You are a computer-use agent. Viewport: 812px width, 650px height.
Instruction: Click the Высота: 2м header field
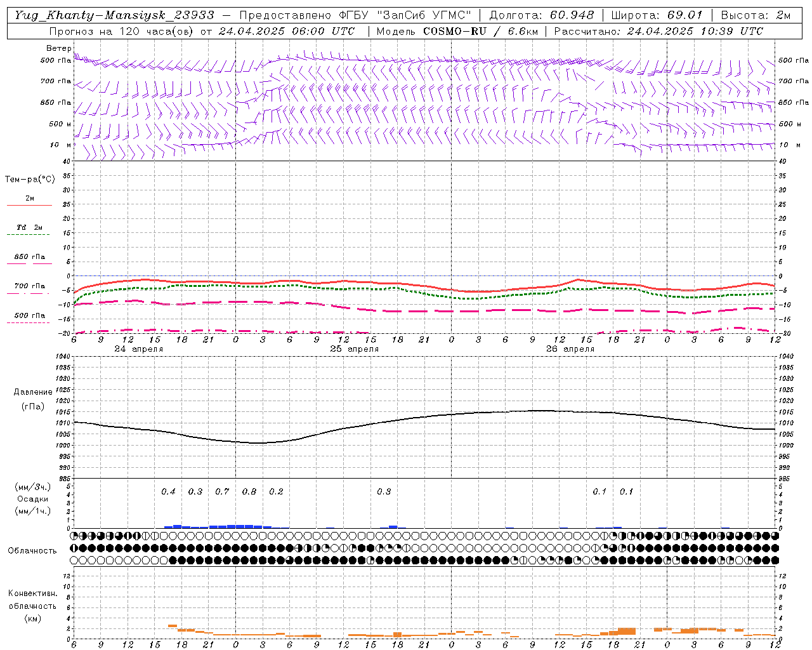[x=755, y=15]
